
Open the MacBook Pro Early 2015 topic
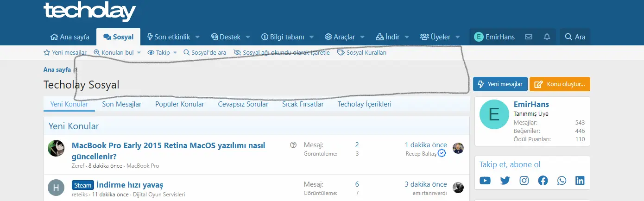pos(169,151)
